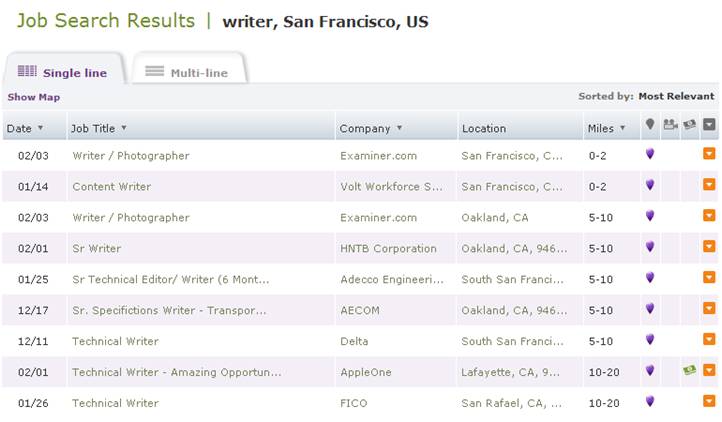The width and height of the screenshot is (722, 422).
Task: Open the Sr Technical Editor/ Writer job link
Action: tap(170, 279)
